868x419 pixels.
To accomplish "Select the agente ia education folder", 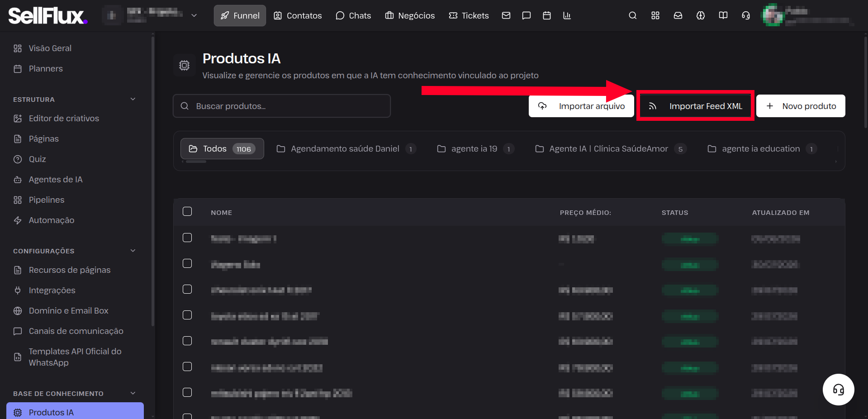I will [x=762, y=149].
